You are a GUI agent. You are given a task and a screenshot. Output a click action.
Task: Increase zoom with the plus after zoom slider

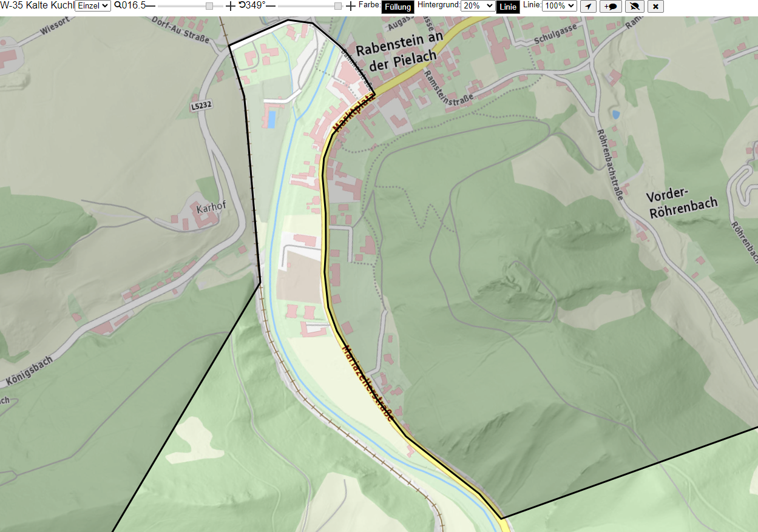coord(230,6)
